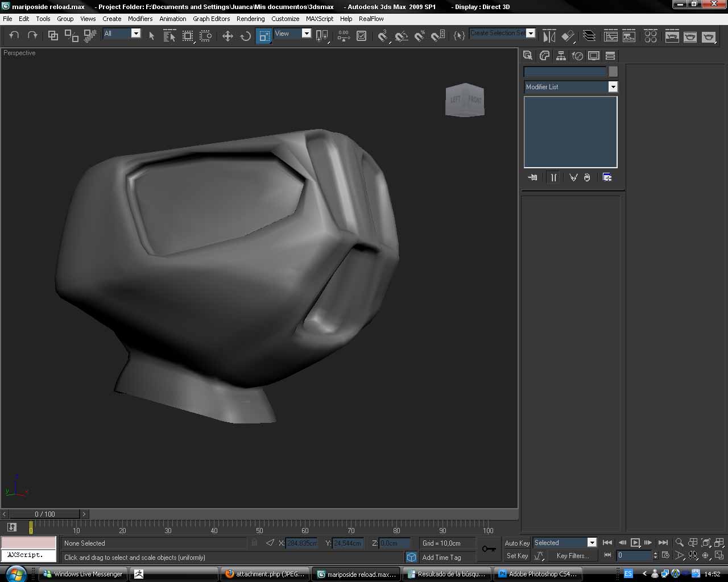Click the Select and Uniform Scale tool
Image resolution: width=728 pixels, height=582 pixels.
(x=264, y=35)
